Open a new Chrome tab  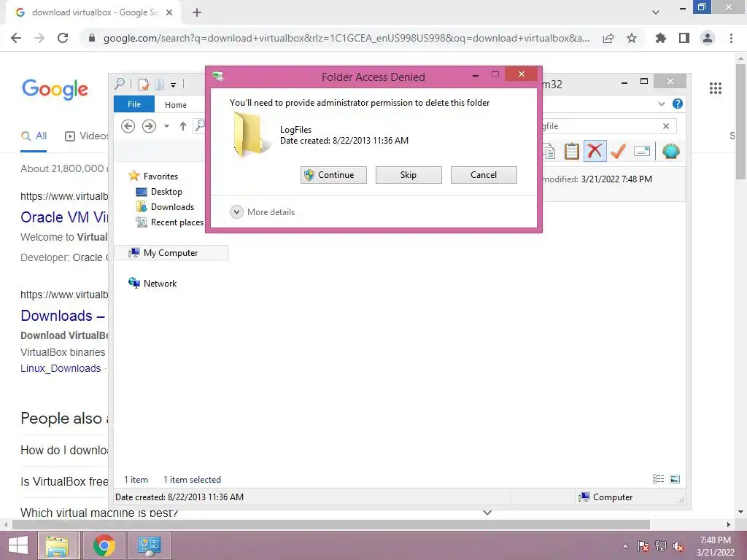(197, 12)
